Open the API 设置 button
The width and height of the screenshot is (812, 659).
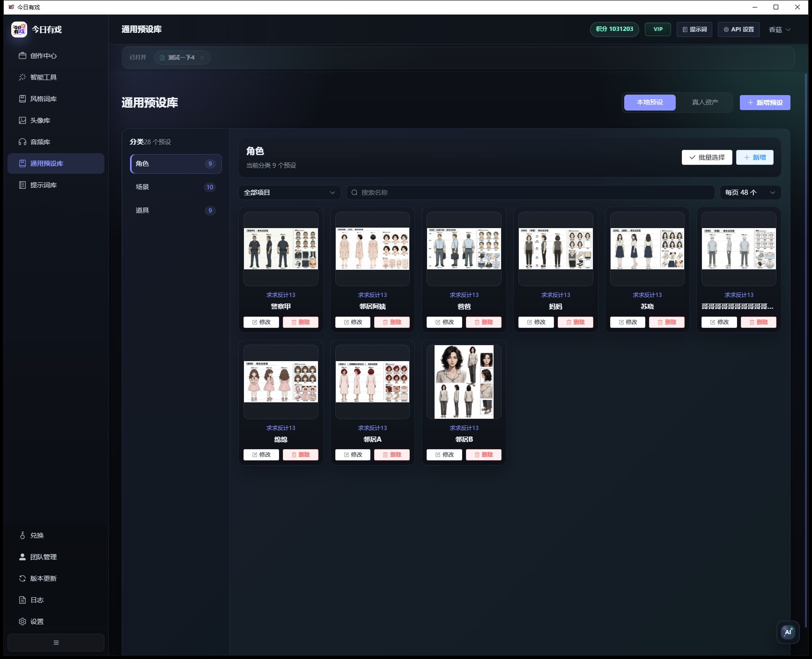738,30
